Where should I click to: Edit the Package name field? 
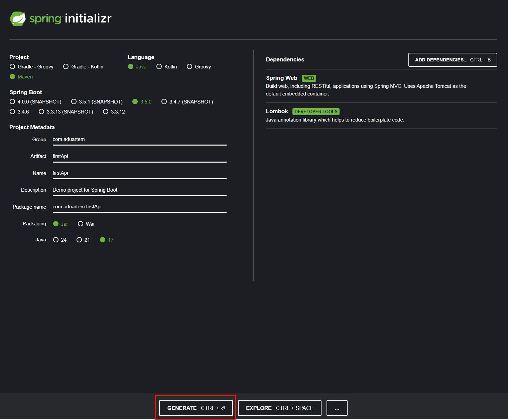point(139,207)
